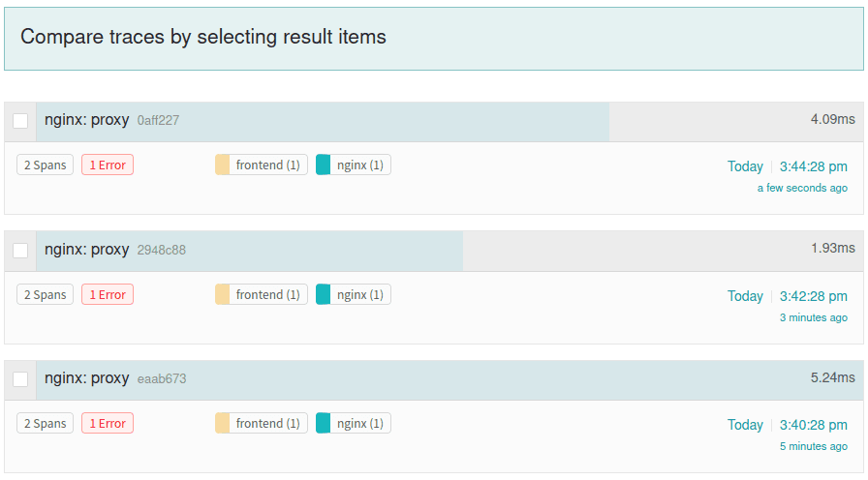
Task: Click the frontend (1) tag in trace 0aff227
Action: (262, 165)
